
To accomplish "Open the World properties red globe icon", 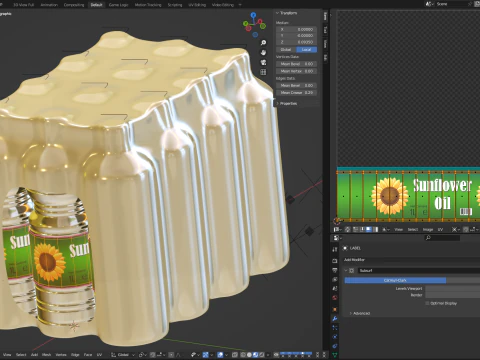I will pos(335,298).
